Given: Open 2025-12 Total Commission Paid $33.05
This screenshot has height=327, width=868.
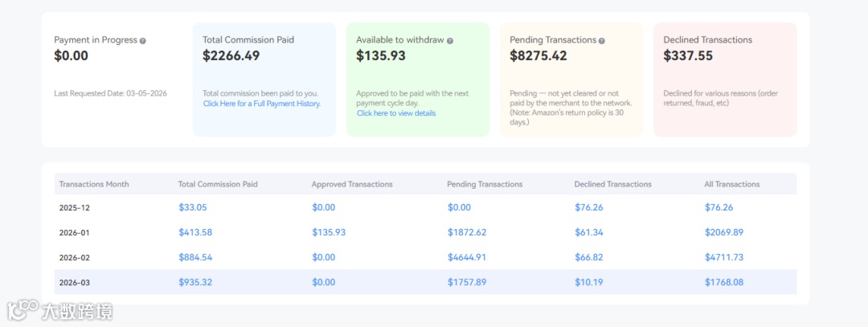Looking at the screenshot, I should [x=193, y=207].
